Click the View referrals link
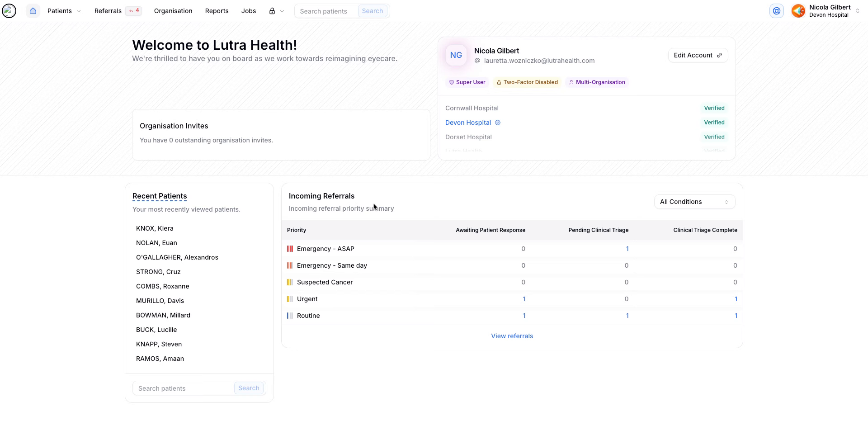Viewport: 868px width, 435px height. (x=512, y=336)
